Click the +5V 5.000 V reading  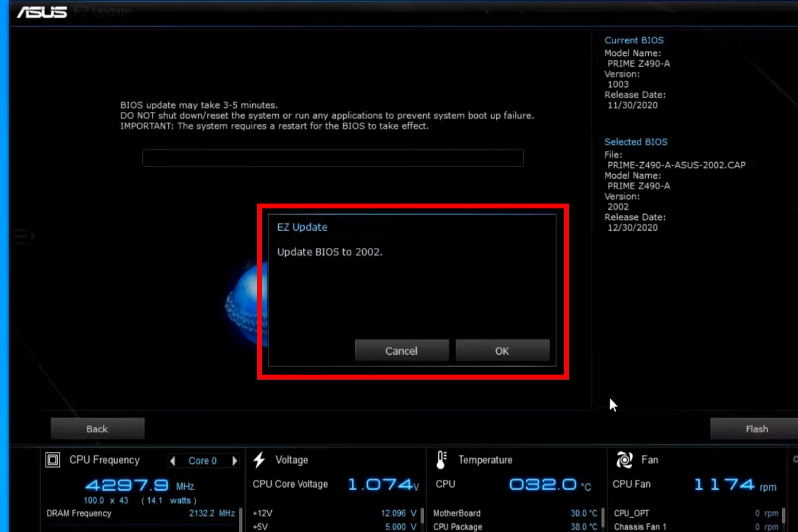click(401, 527)
